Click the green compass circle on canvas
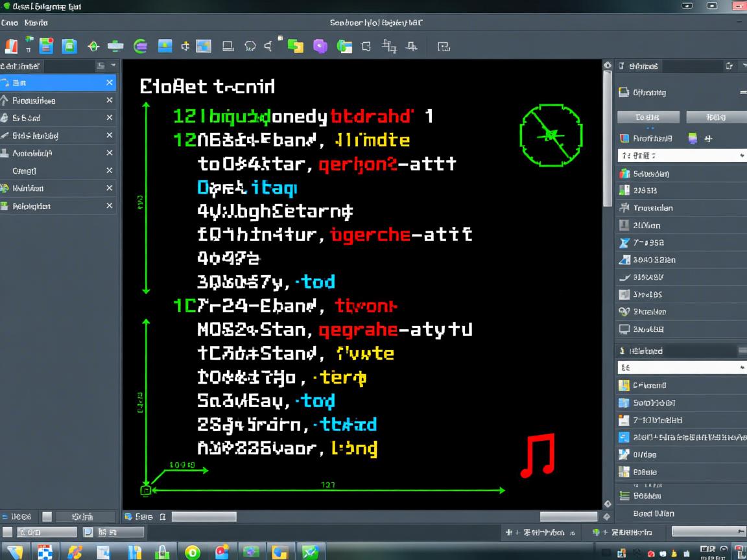 [551, 135]
